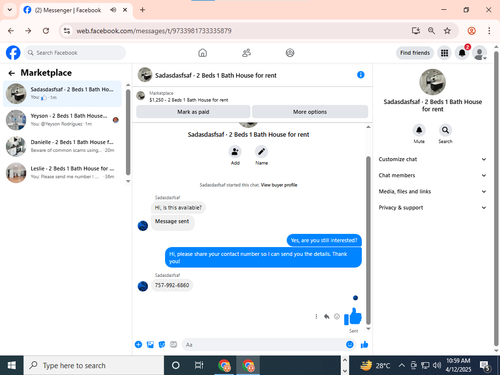Open the Facebook logo home link
The height and width of the screenshot is (375, 500).
click(13, 53)
